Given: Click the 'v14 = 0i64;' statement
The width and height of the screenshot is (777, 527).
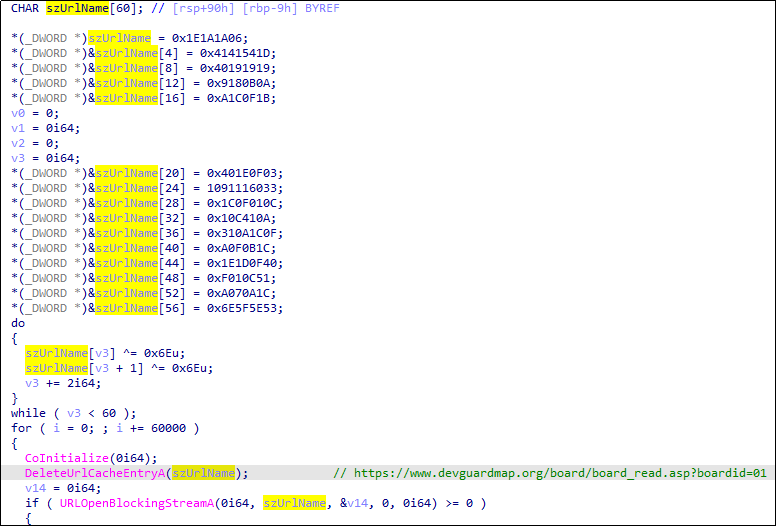Looking at the screenshot, I should (x=63, y=488).
